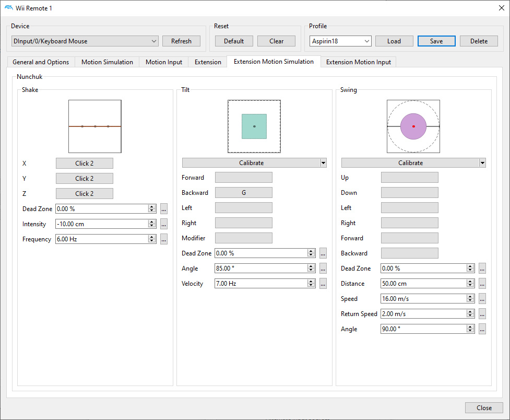This screenshot has width=510, height=420.
Task: Open the Shake Dead Zone advanced settings button
Action: pyautogui.click(x=163, y=209)
